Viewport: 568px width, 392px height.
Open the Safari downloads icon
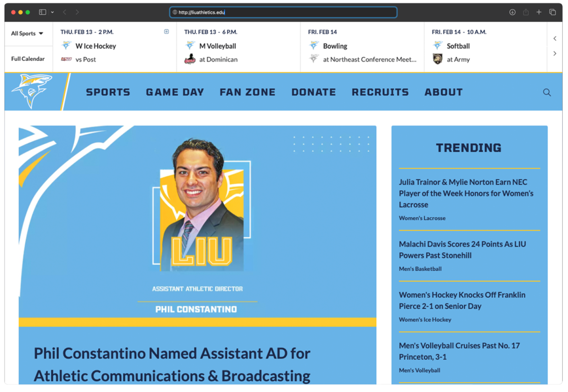pos(512,12)
